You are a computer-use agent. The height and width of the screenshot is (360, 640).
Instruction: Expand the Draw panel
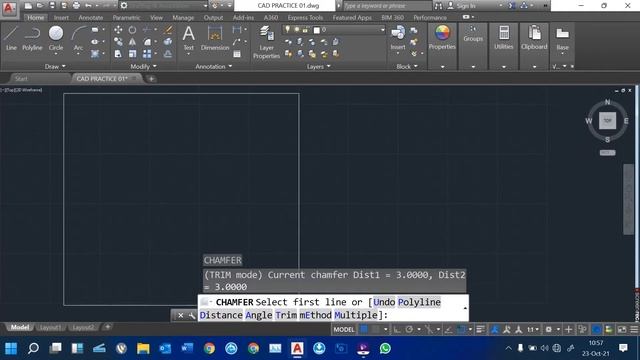click(x=55, y=66)
